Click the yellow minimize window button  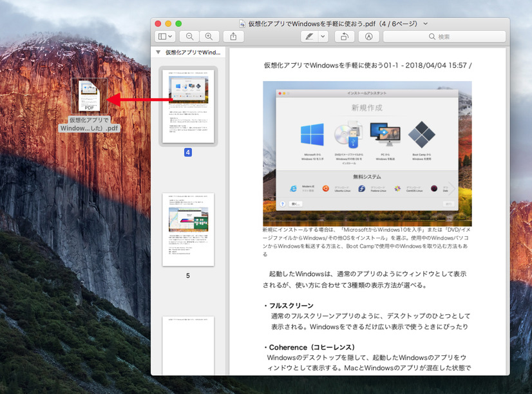click(169, 23)
